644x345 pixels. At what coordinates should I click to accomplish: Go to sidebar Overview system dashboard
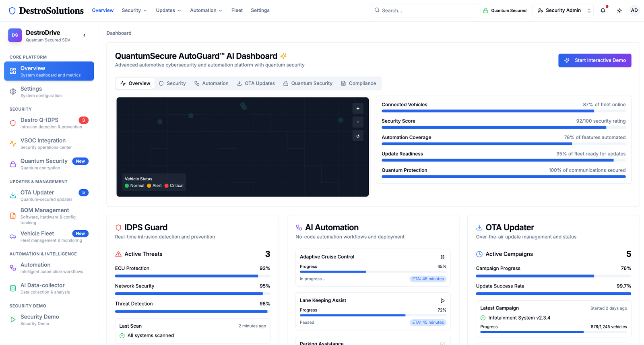coord(49,71)
